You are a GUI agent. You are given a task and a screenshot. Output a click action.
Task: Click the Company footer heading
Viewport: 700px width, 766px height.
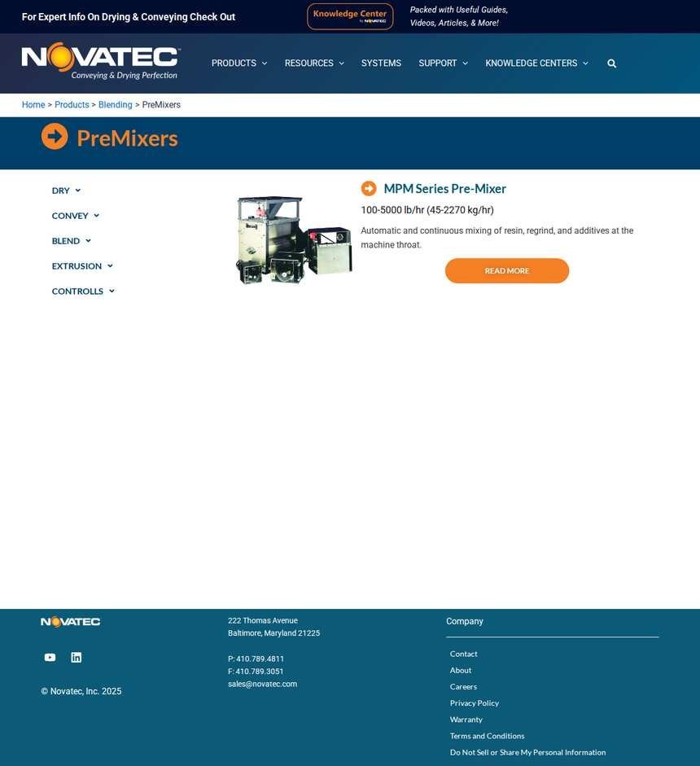tap(465, 621)
